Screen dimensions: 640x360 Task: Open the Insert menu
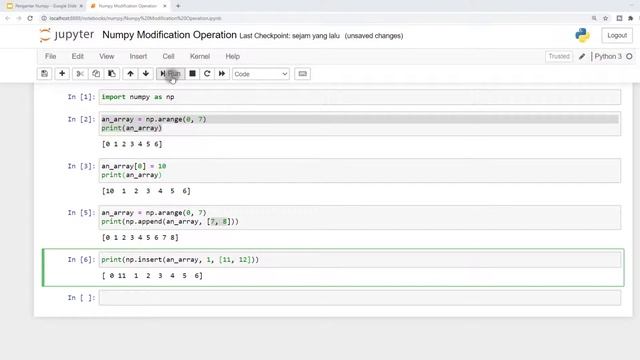click(138, 56)
